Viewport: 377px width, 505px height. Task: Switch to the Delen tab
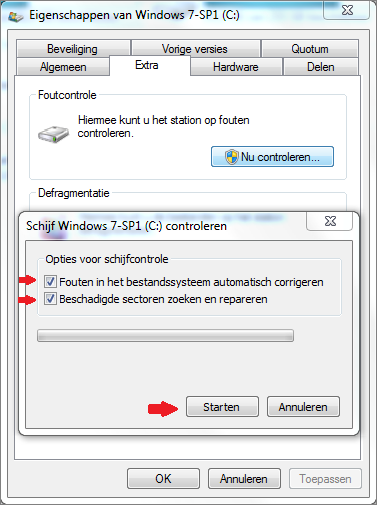(321, 67)
